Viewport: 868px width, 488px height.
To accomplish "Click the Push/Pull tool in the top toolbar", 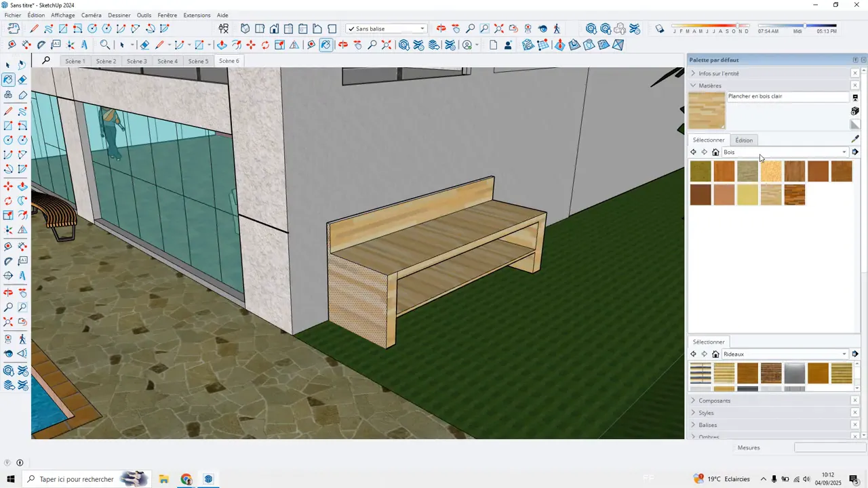I will [x=222, y=45].
